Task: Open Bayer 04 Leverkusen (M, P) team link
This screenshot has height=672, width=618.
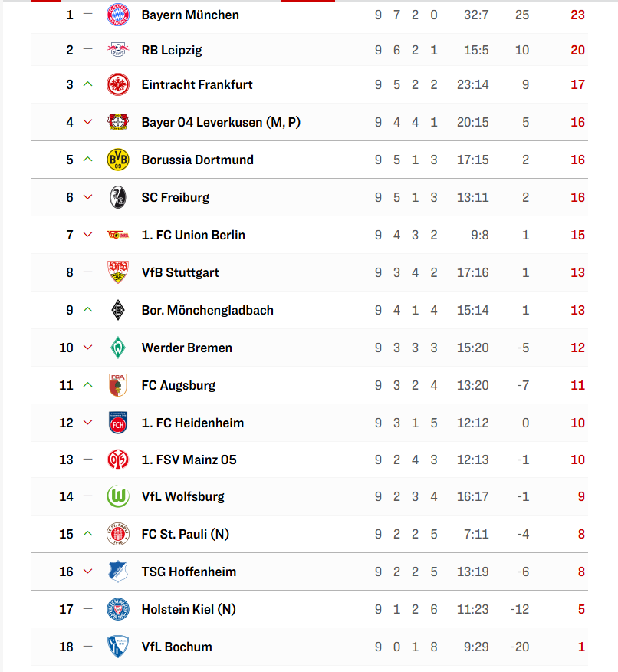Action: (x=221, y=122)
